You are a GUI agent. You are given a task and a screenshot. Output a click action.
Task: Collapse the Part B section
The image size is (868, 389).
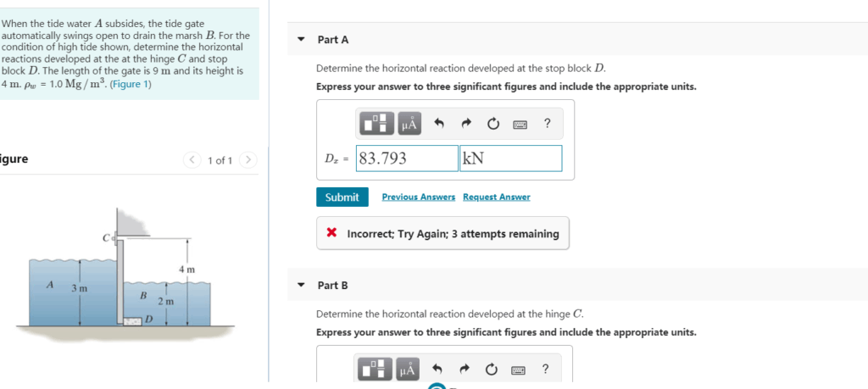(x=301, y=286)
